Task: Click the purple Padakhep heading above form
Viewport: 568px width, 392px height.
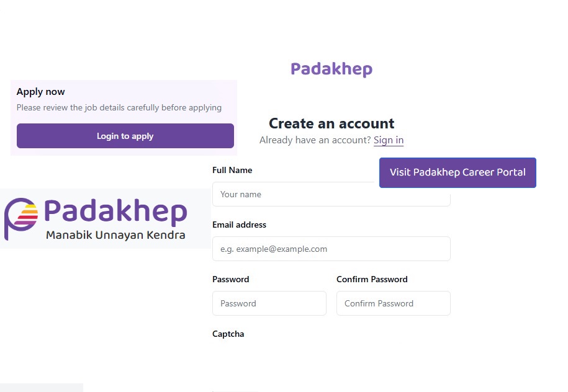Action: click(x=331, y=69)
